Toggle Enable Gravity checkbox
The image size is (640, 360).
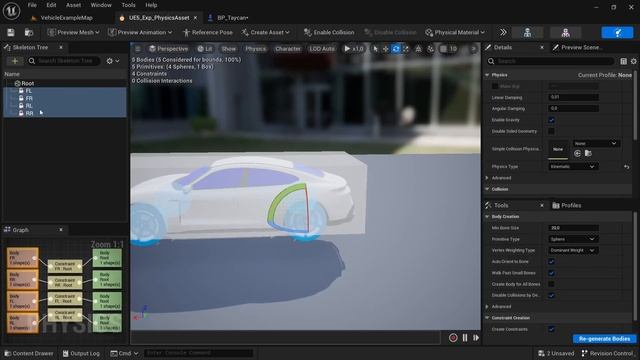click(x=551, y=120)
